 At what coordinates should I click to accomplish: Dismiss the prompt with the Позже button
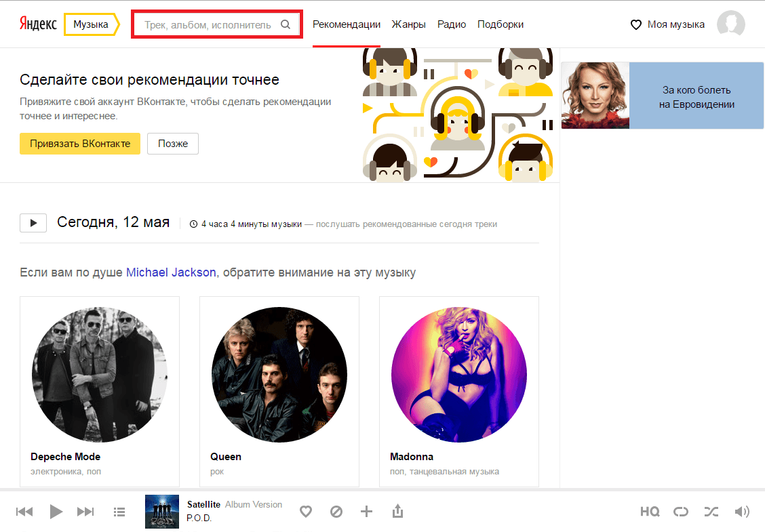click(173, 144)
